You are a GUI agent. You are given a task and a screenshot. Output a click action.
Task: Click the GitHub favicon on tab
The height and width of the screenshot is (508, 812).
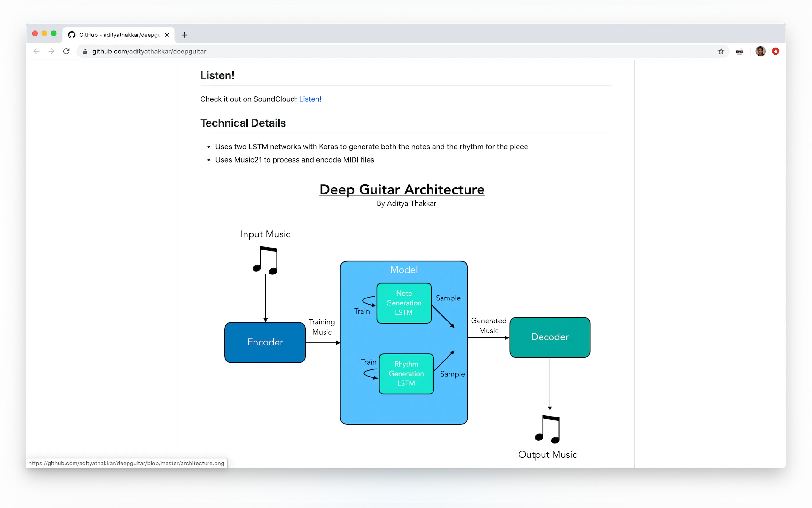point(72,35)
